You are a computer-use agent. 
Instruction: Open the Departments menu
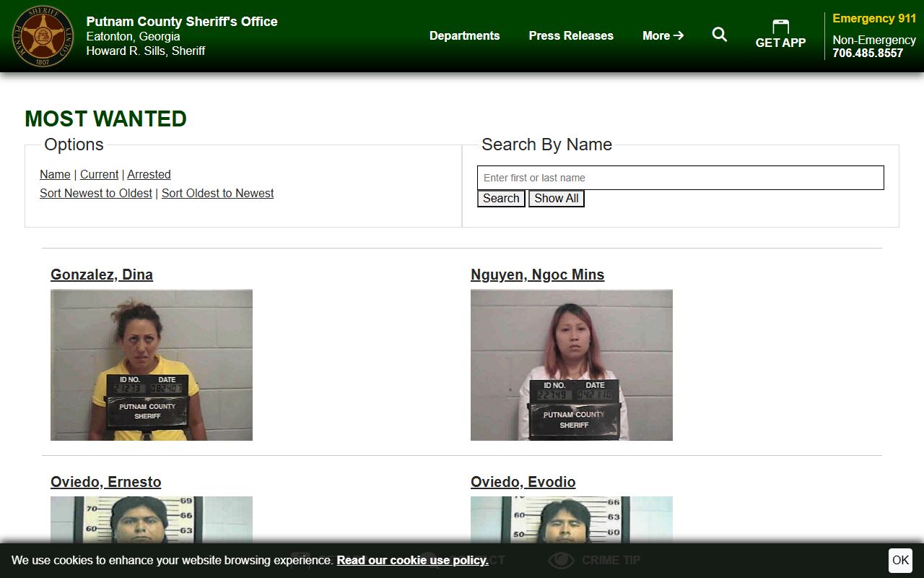pyautogui.click(x=464, y=35)
